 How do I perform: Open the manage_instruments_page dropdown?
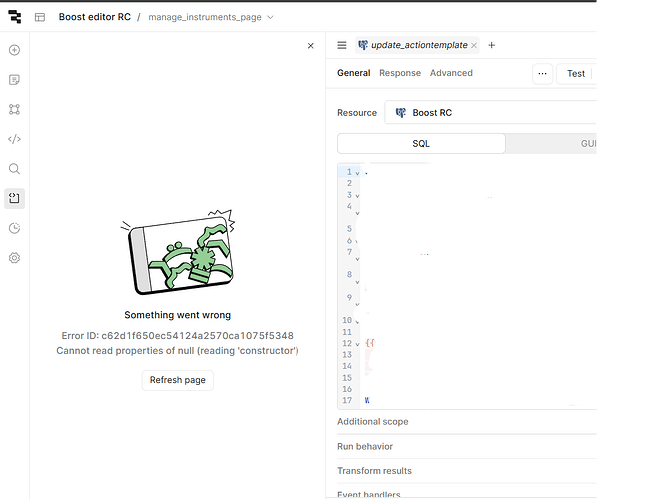click(x=211, y=17)
